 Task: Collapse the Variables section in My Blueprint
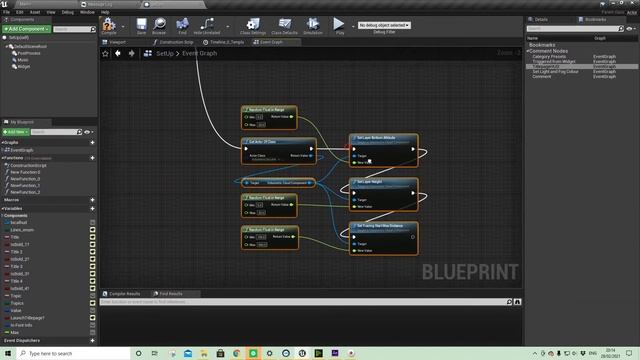click(3, 209)
